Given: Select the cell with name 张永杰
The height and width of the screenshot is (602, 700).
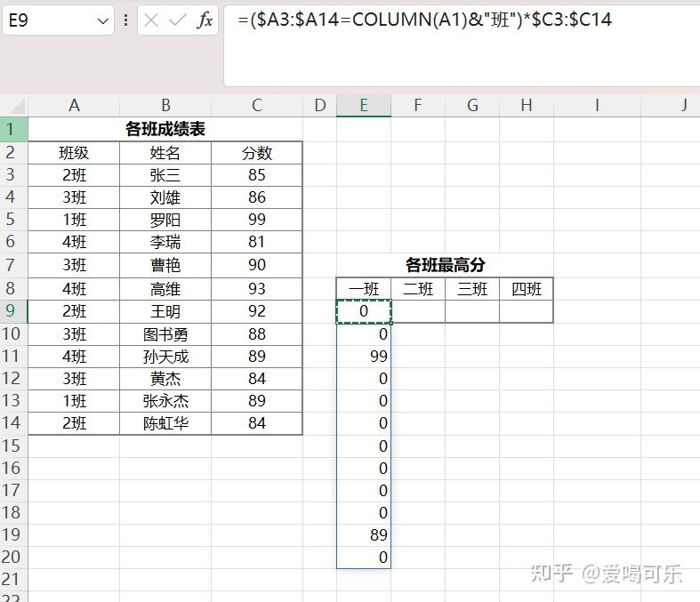Looking at the screenshot, I should (165, 401).
